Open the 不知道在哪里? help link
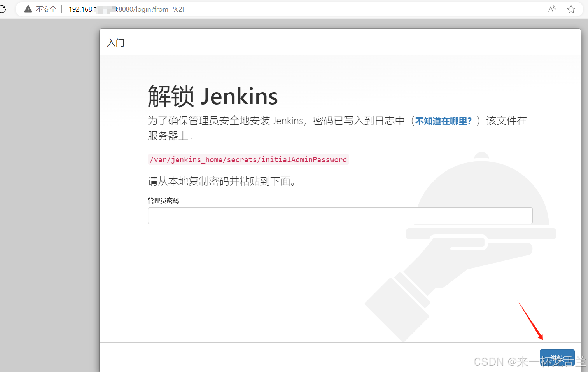This screenshot has height=372, width=588. pyautogui.click(x=443, y=121)
